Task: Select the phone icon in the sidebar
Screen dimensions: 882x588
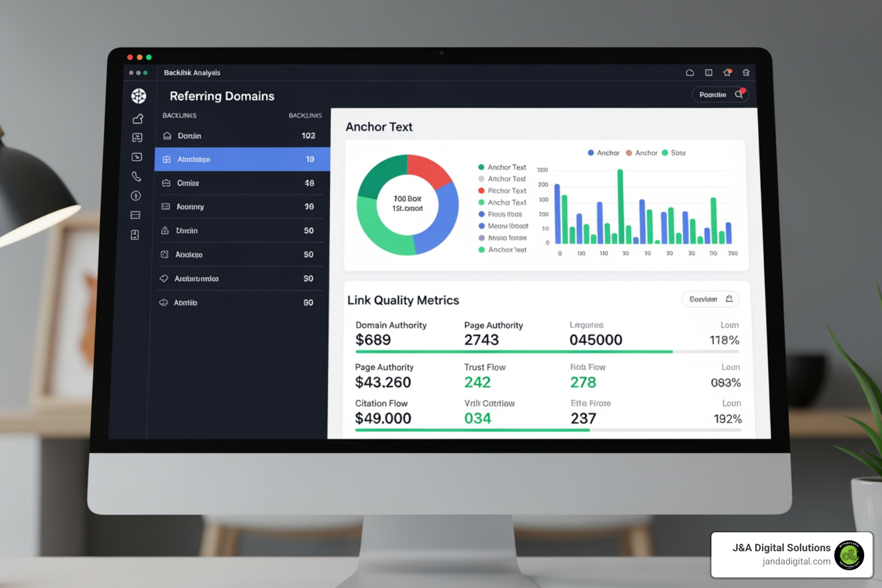Action: pyautogui.click(x=136, y=176)
